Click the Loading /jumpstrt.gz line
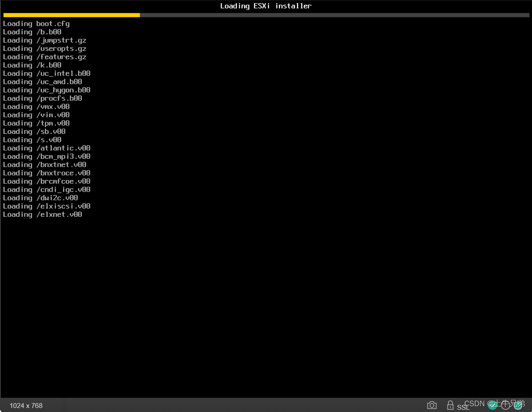The width and height of the screenshot is (532, 412). pyautogui.click(x=44, y=40)
